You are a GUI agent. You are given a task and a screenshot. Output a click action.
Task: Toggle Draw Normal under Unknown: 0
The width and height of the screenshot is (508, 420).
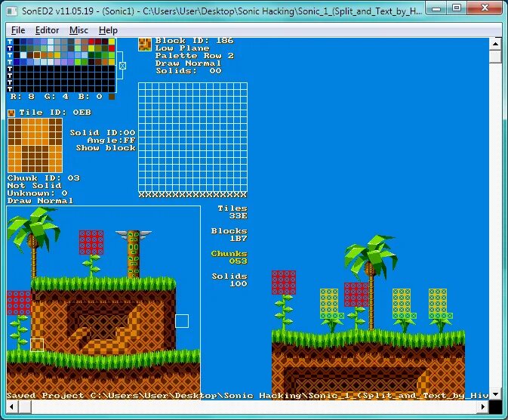(x=40, y=201)
